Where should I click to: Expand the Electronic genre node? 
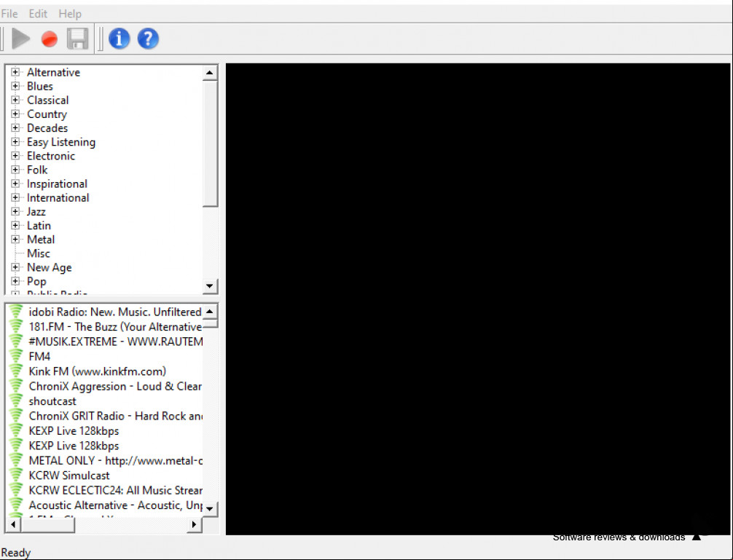[x=15, y=156]
